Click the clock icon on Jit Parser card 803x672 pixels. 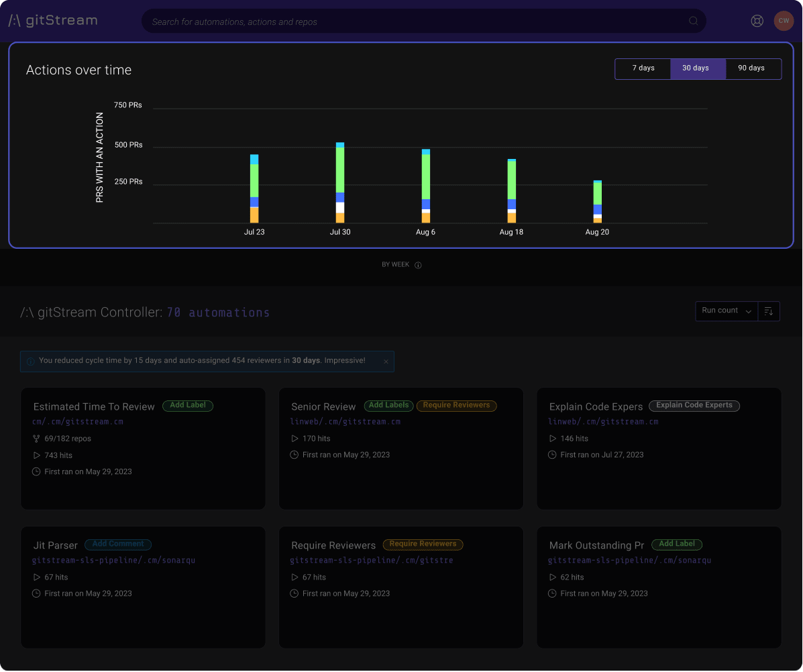(35, 593)
